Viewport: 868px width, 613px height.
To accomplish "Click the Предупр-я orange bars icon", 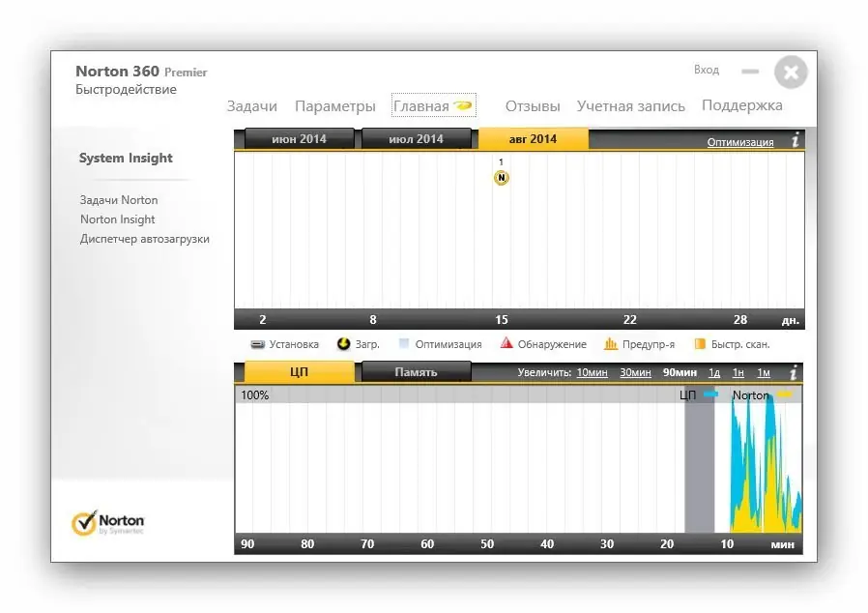I will click(611, 344).
